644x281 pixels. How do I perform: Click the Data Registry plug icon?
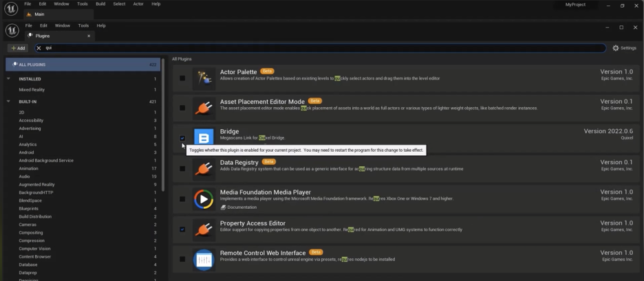pos(204,169)
